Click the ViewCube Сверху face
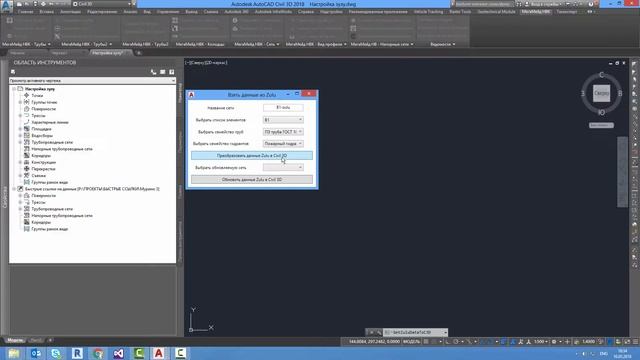Screen dimensions: 640x360 [x=601, y=93]
